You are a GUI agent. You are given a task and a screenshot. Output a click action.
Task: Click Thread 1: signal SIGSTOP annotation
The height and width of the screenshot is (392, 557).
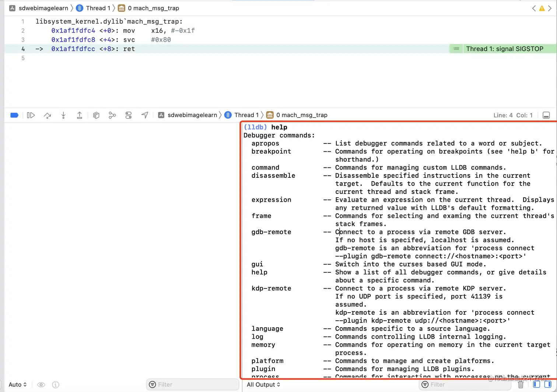point(503,49)
